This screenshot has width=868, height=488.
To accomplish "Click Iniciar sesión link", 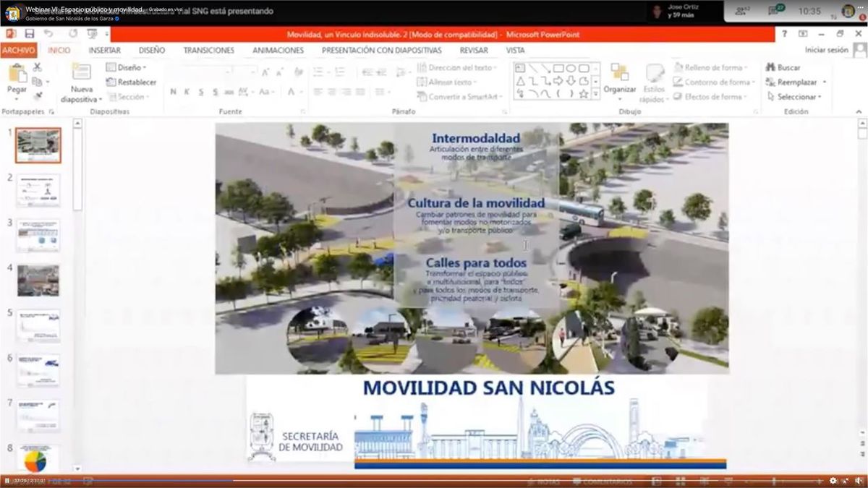I will (x=826, y=50).
